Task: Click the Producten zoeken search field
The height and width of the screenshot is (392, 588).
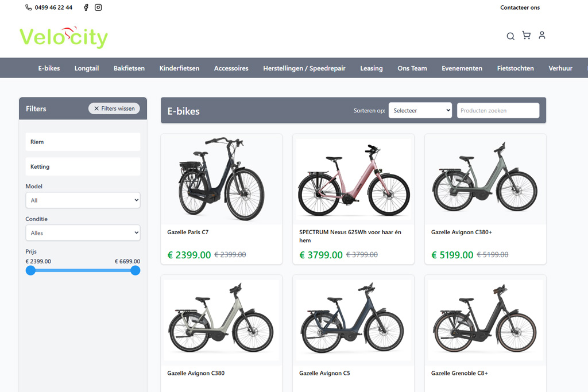Action: [x=498, y=111]
